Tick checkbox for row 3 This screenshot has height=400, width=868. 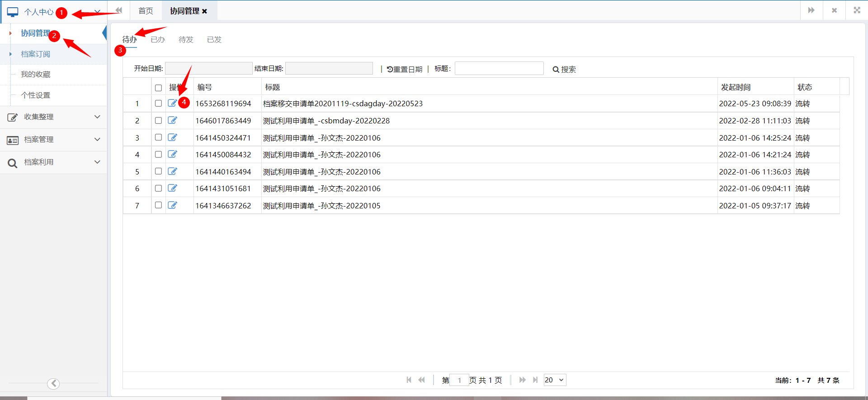(158, 137)
